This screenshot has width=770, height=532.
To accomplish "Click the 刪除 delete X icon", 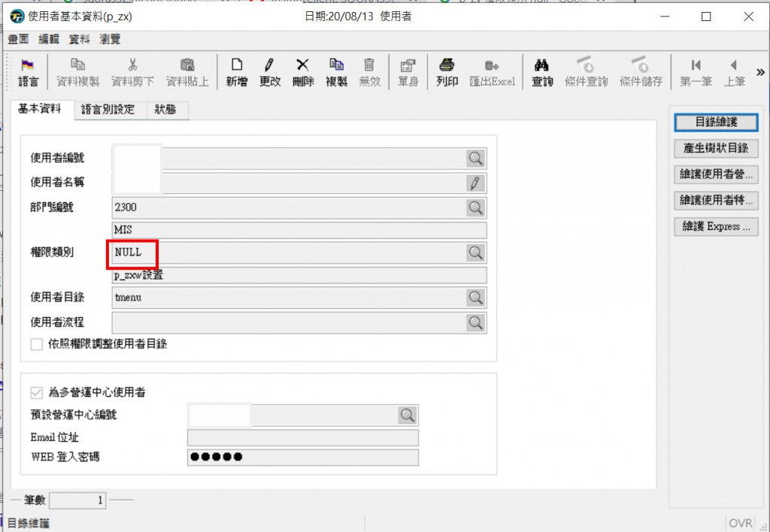I will point(303,65).
